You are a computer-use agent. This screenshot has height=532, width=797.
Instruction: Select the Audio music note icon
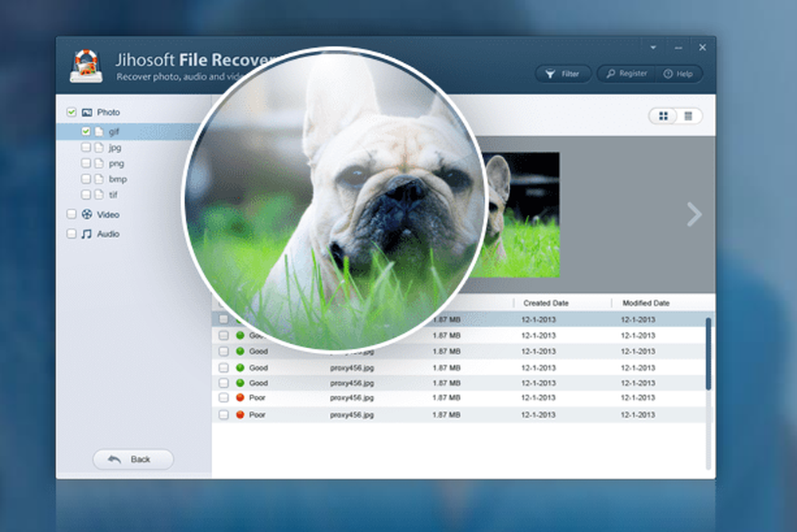click(x=87, y=233)
